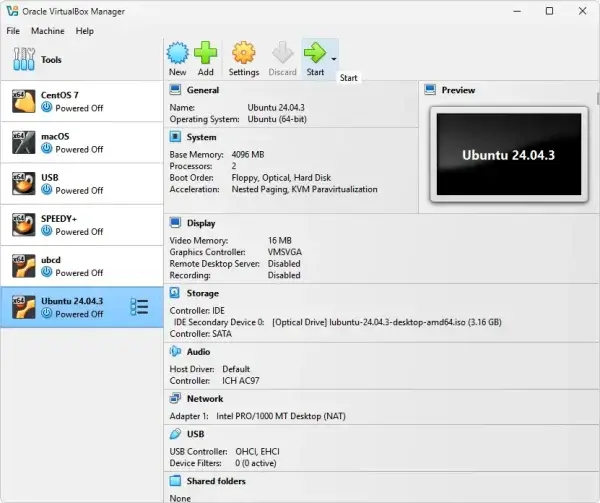The image size is (600, 503).
Task: Click the Boot Order value text
Action: pyautogui.click(x=281, y=177)
